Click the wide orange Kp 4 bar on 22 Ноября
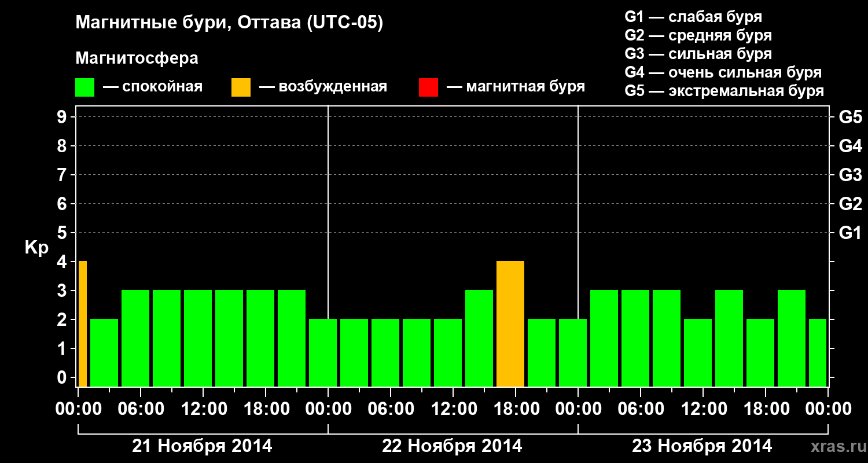868x463 pixels. point(510,324)
